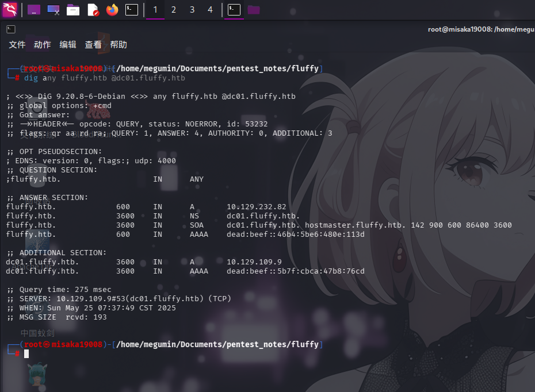This screenshot has height=392, width=535.
Task: Open the 编辑 menu
Action: [67, 45]
